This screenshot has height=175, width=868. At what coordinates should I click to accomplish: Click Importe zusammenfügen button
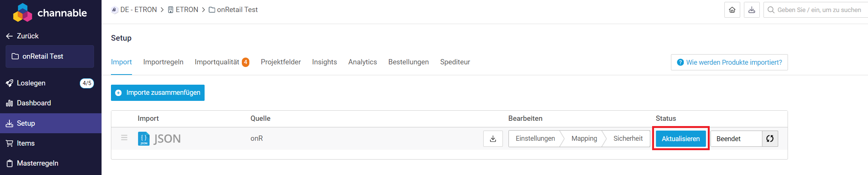(x=158, y=93)
